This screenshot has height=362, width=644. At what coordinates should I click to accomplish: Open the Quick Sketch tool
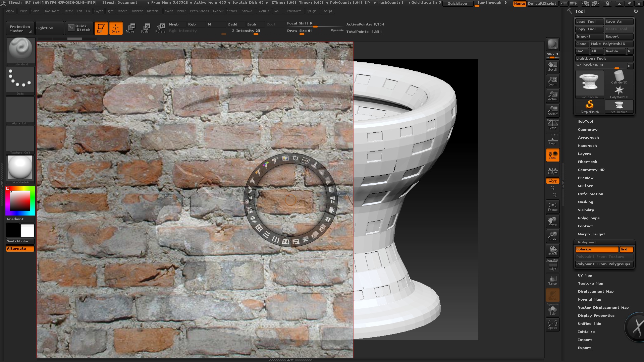(79, 28)
